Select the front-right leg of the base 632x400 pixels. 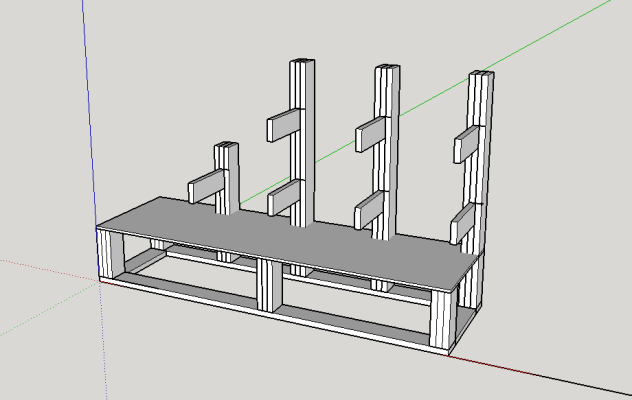pos(443,319)
